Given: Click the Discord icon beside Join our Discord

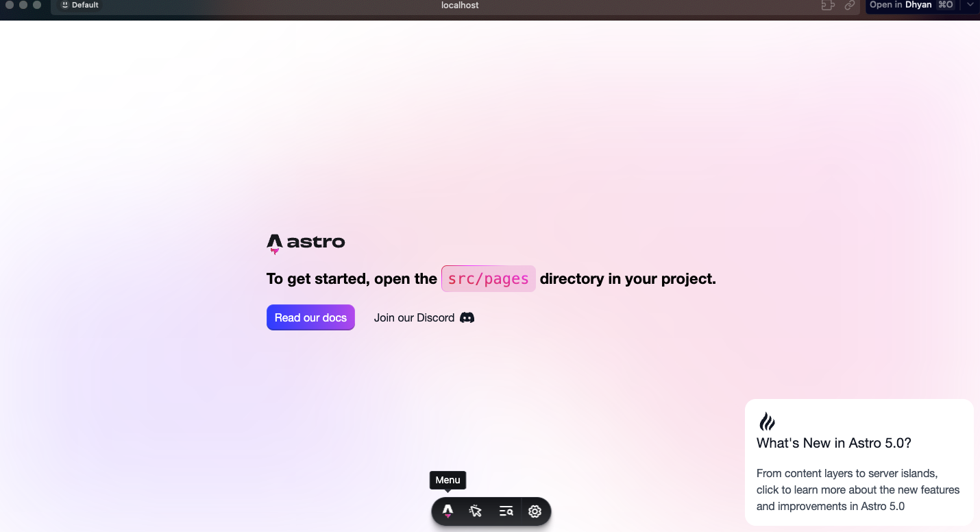Looking at the screenshot, I should click(x=467, y=317).
